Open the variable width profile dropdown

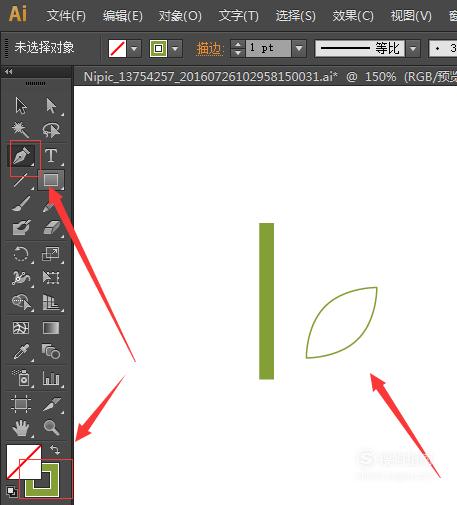(413, 49)
